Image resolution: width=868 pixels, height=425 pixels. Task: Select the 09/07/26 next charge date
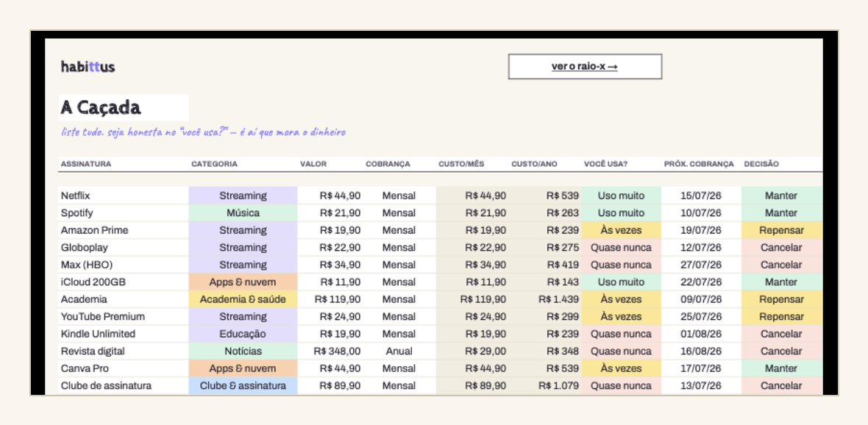pos(701,299)
